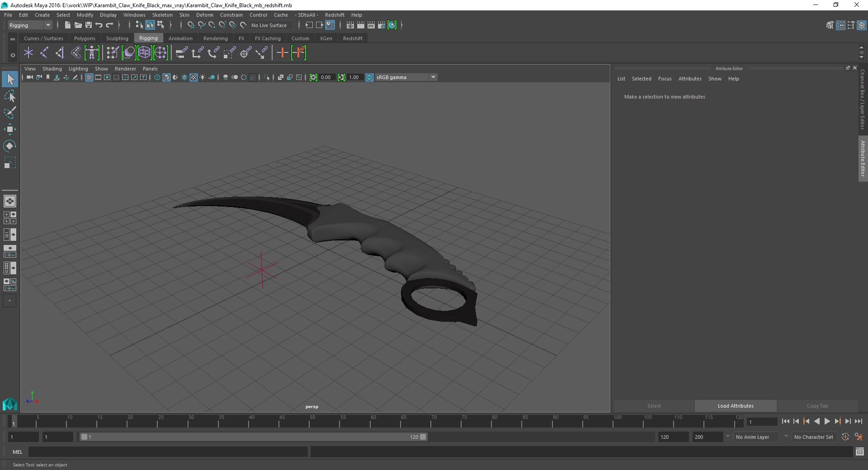Toggle wireframe shading in viewport
The width and height of the screenshot is (868, 470).
pos(157,77)
